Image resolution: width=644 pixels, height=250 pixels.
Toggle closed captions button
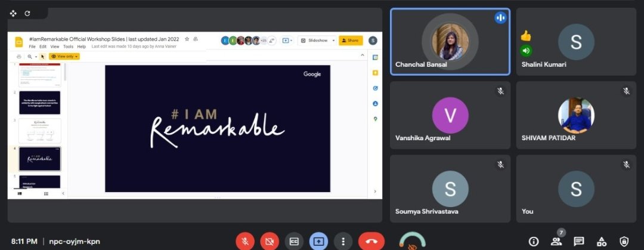294,242
